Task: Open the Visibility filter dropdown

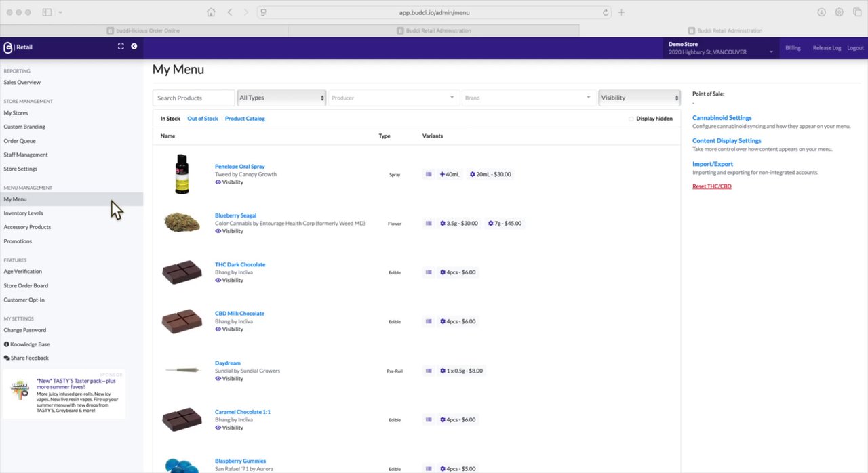Action: coord(639,98)
